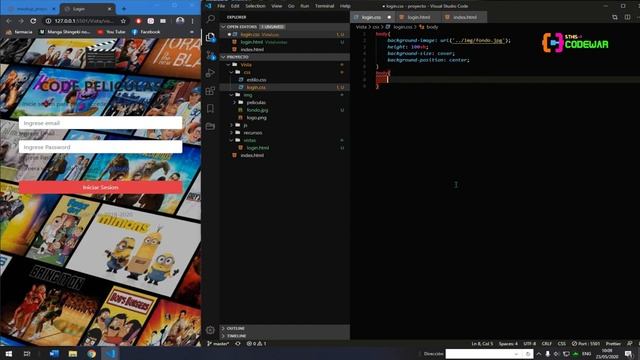The width and height of the screenshot is (640, 360).
Task: Click Chrome's Back arrow
Action: 9,21
